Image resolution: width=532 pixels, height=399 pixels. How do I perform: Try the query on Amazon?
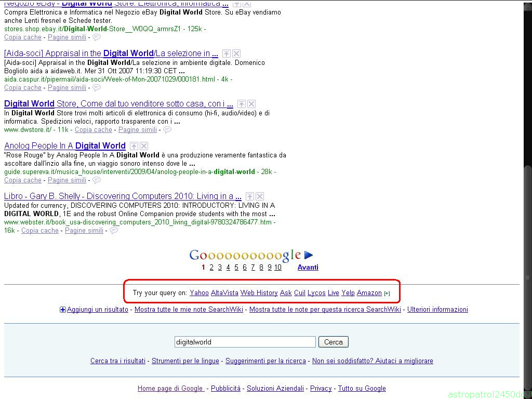point(369,293)
